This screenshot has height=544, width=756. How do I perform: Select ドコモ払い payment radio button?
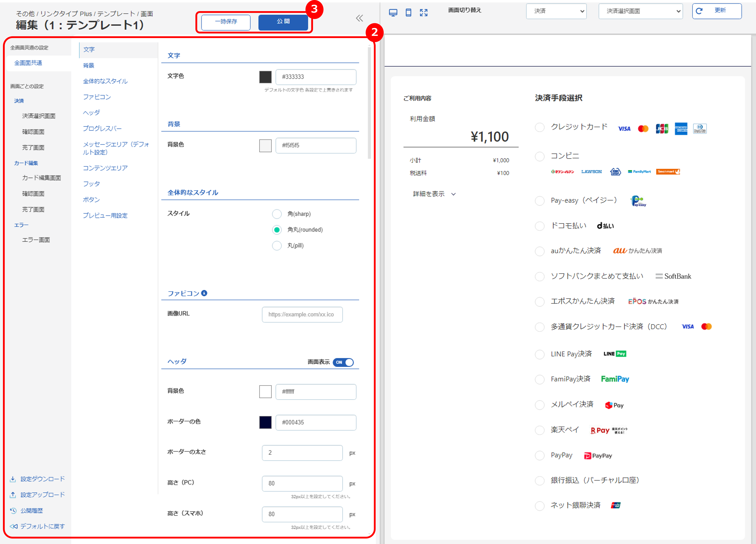[539, 226]
